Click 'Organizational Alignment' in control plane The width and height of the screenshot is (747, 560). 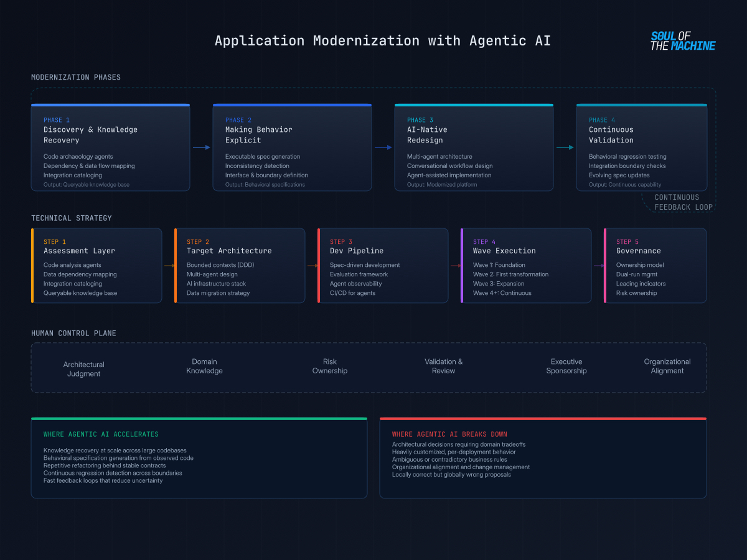[x=667, y=366]
